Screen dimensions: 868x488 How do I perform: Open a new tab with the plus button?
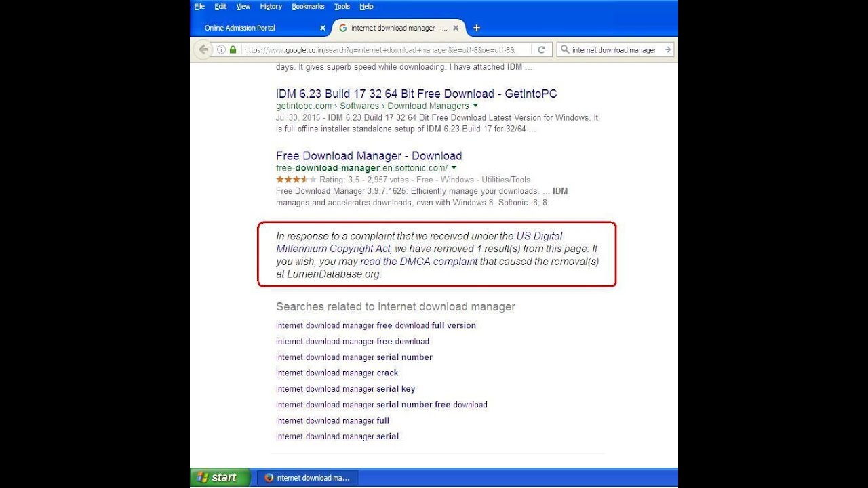pos(477,28)
